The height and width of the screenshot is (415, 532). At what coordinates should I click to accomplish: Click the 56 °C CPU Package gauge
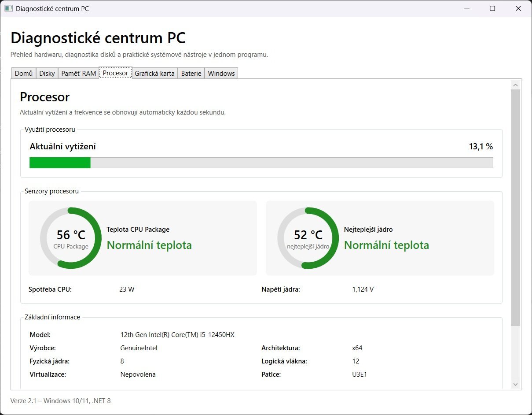point(71,238)
